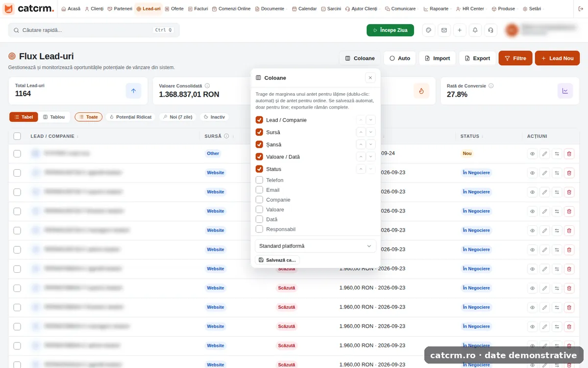
Task: Click the Export button
Action: pos(477,58)
